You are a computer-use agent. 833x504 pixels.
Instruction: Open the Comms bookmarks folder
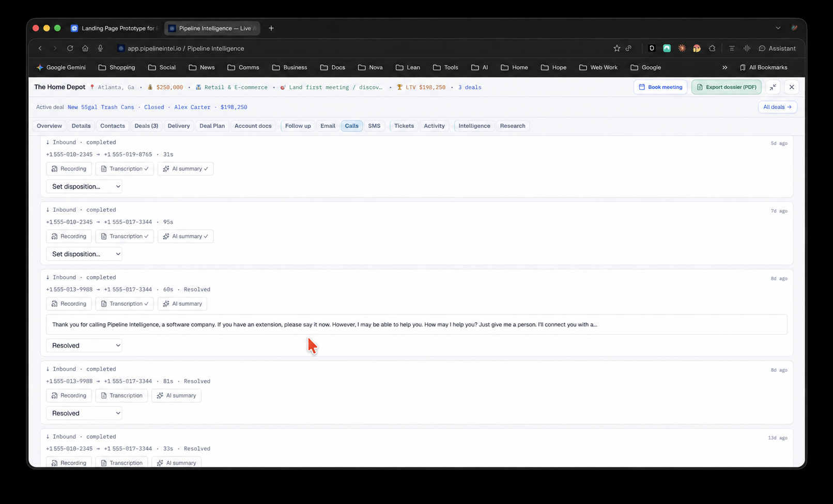pos(243,67)
